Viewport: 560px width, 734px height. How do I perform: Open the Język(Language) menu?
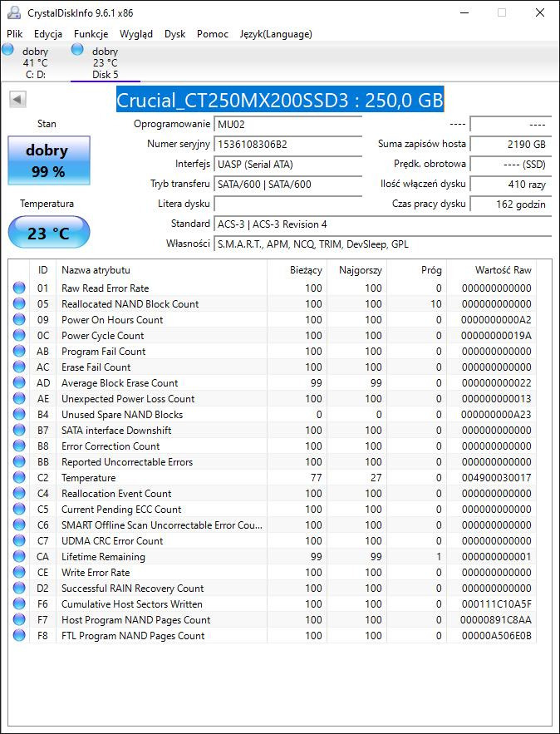[x=276, y=34]
